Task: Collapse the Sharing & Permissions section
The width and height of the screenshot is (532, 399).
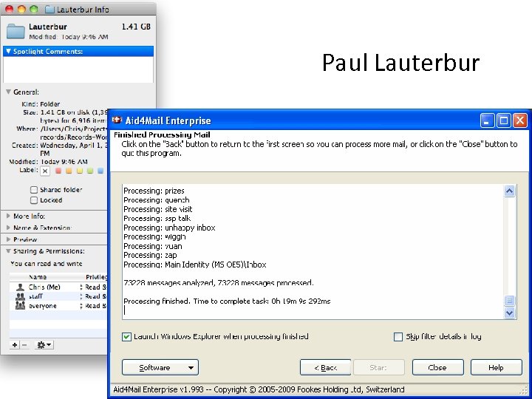Action: [8, 251]
